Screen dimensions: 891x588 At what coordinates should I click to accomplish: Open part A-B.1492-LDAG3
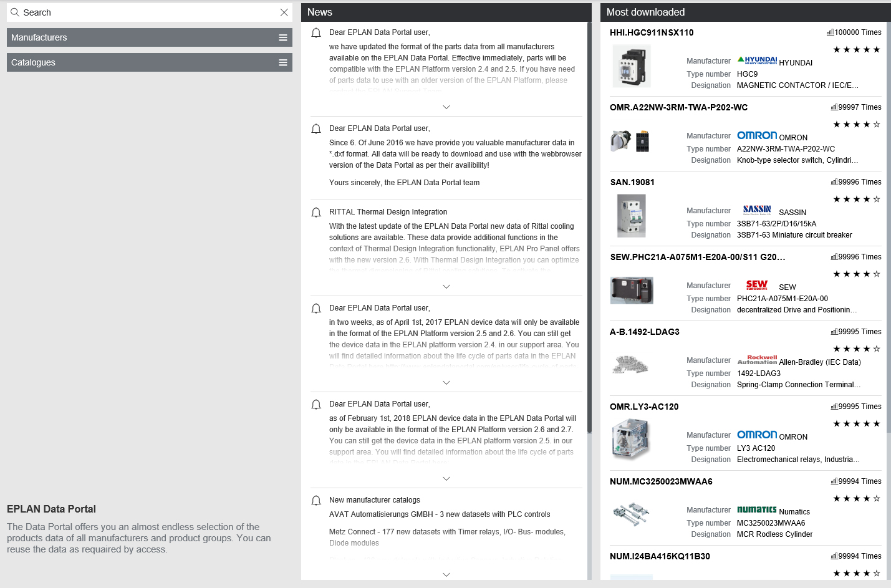tap(645, 332)
